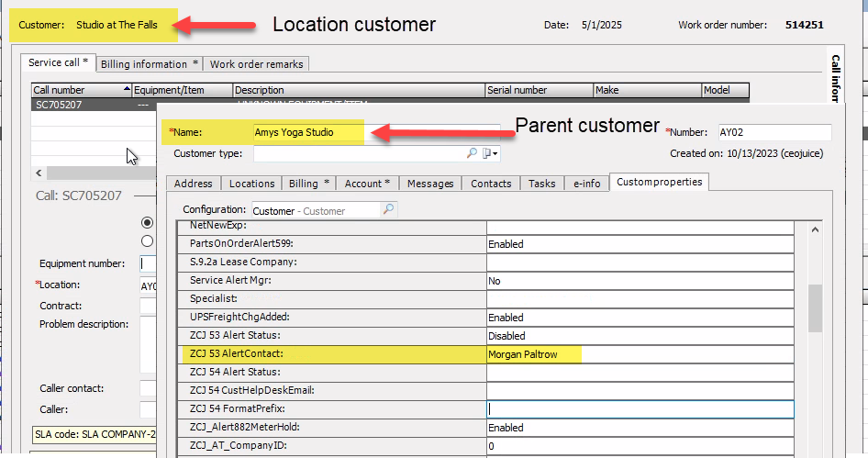Select the first call type radio button
868x458 pixels.
coord(147,222)
